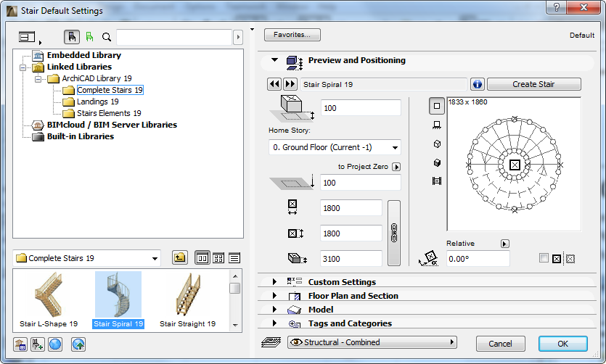The height and width of the screenshot is (364, 606).
Task: Click the library search text field
Action: point(174,37)
